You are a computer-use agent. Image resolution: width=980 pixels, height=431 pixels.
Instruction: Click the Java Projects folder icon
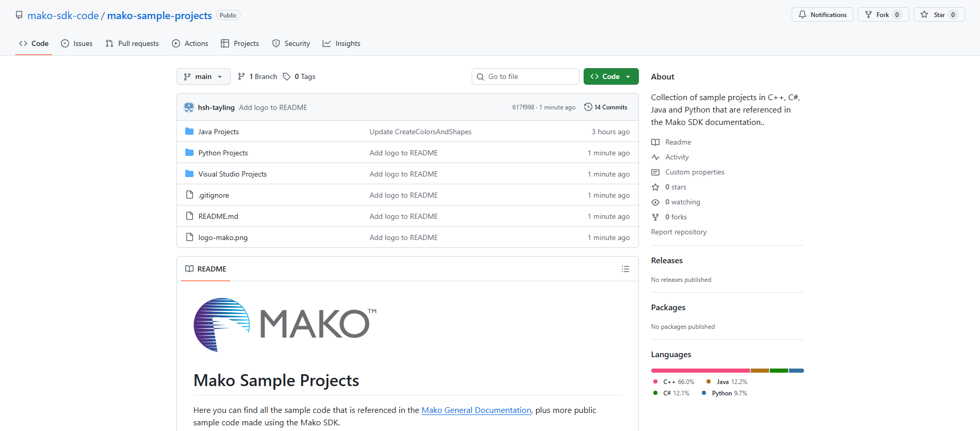[189, 132]
